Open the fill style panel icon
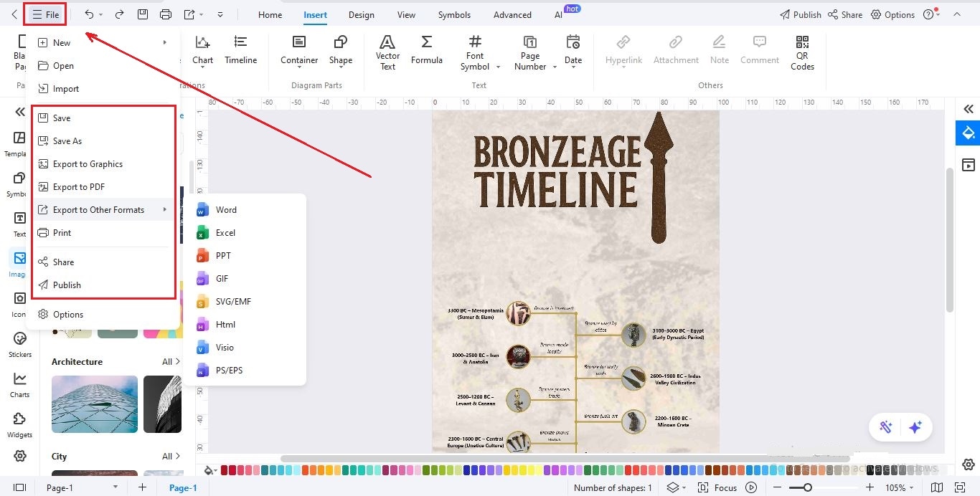Image resolution: width=980 pixels, height=496 pixels. pyautogui.click(x=969, y=133)
